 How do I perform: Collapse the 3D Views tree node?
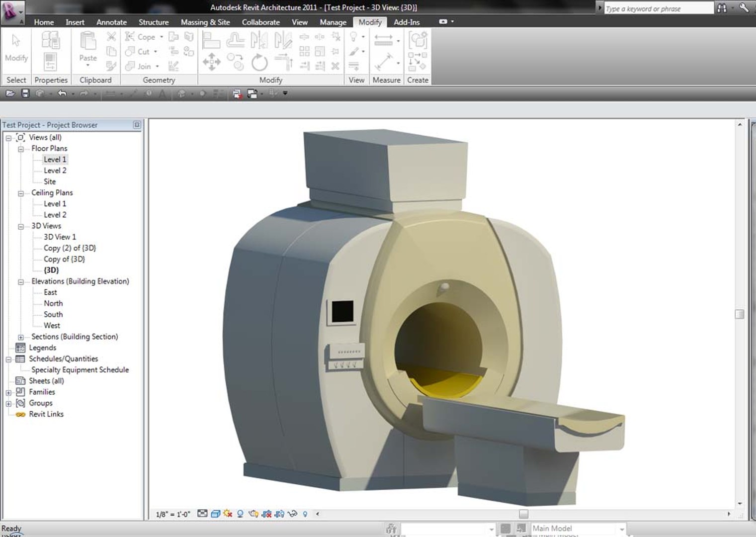point(21,226)
